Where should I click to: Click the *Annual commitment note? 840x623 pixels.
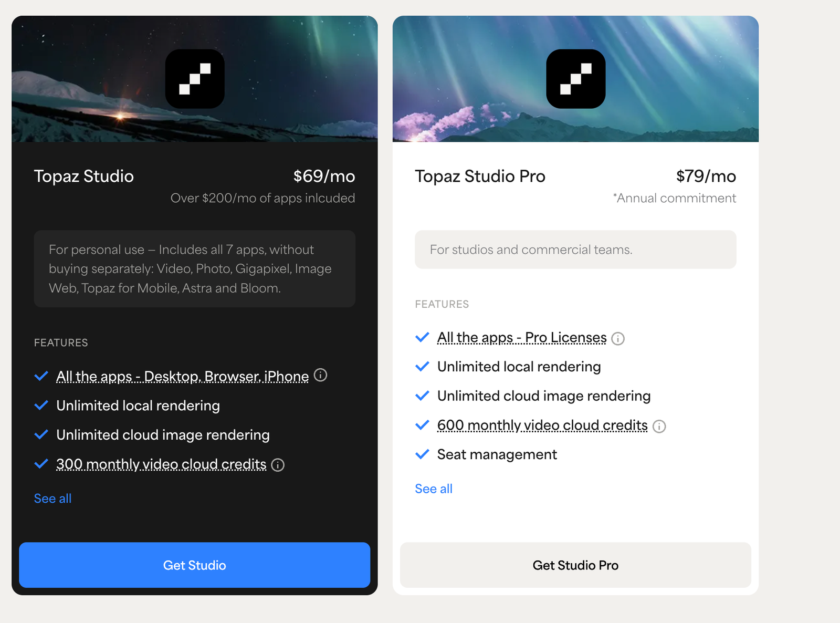point(675,198)
